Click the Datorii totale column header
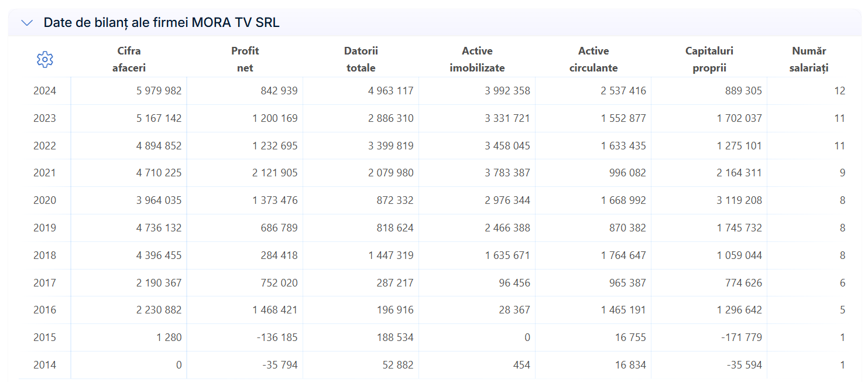 361,59
